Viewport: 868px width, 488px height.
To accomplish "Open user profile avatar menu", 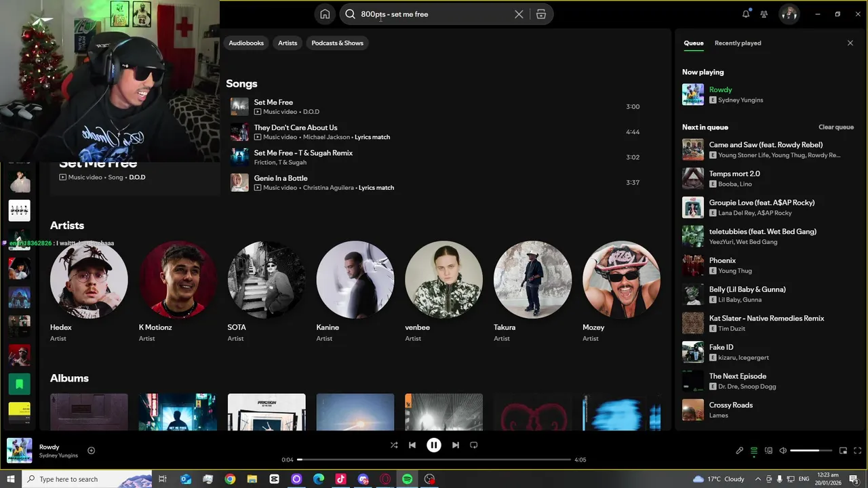I will pos(789,14).
